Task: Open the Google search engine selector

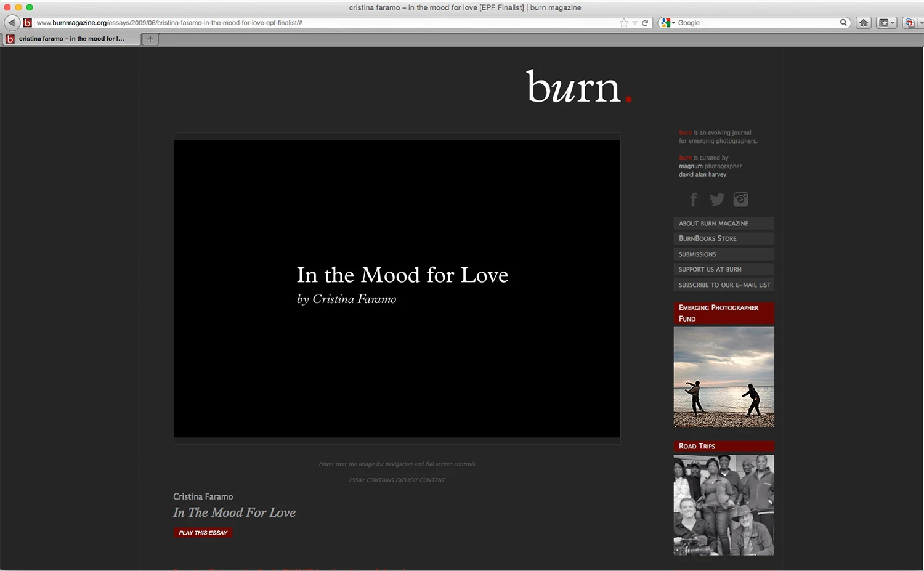Action: [x=668, y=23]
